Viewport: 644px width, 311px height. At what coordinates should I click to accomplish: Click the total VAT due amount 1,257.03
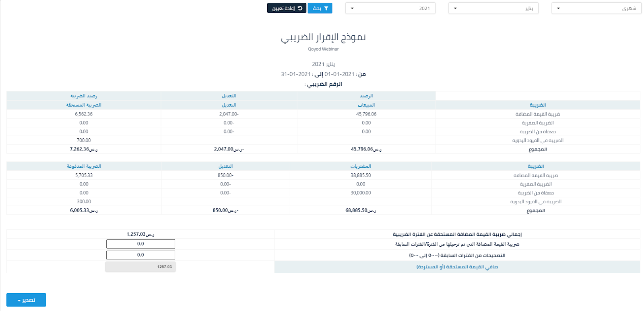[140, 234]
